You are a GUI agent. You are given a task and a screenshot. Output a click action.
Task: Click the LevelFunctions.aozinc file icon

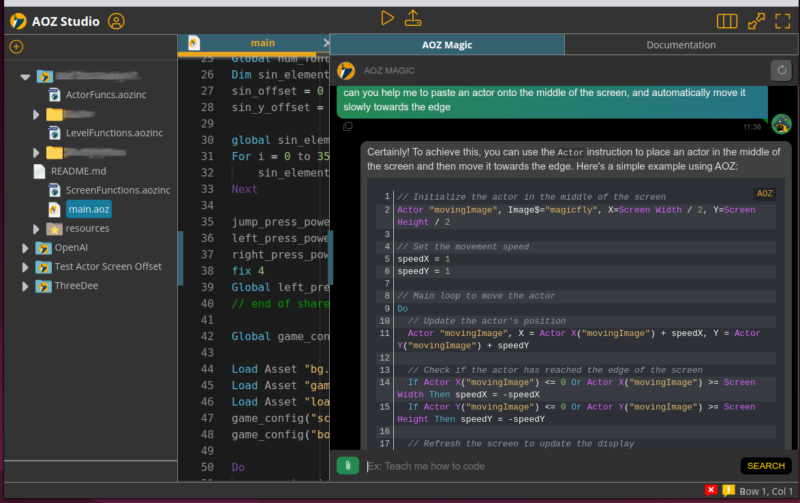tap(54, 133)
